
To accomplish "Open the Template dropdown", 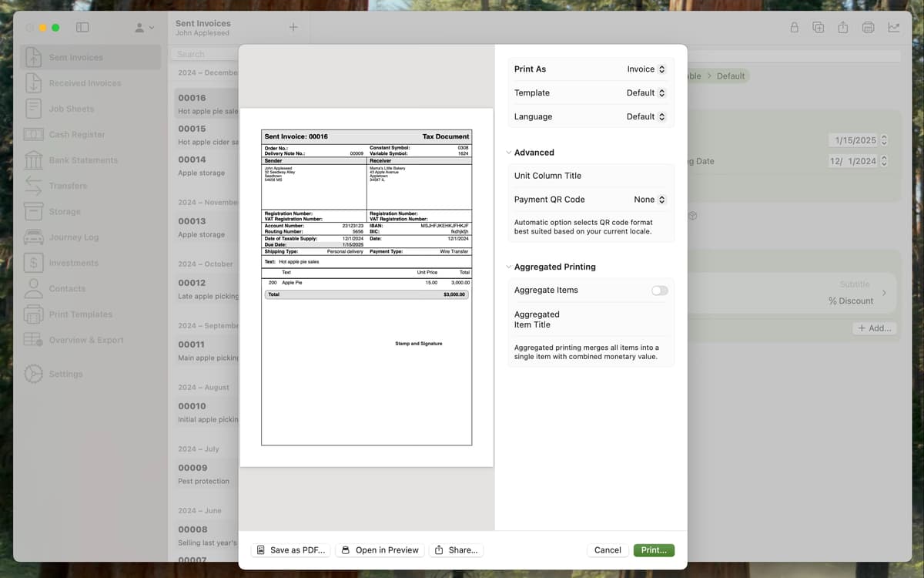I will [x=645, y=93].
